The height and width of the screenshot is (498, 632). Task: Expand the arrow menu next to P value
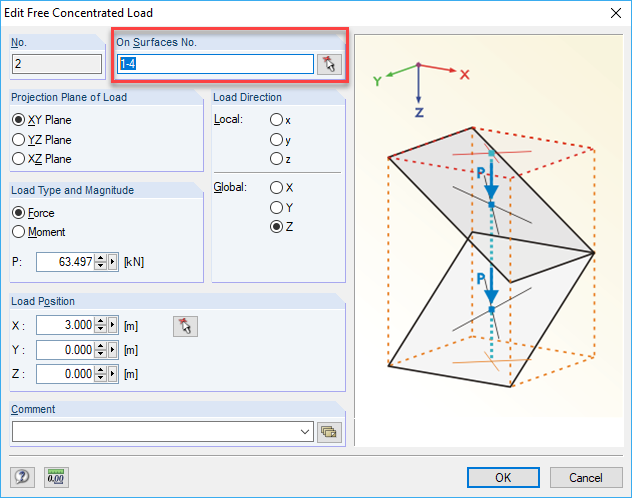tap(113, 262)
